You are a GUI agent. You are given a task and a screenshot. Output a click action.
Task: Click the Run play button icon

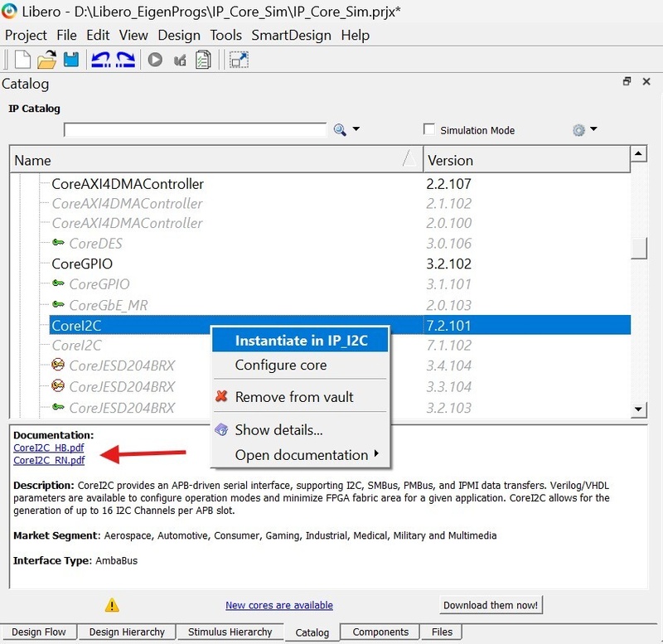click(155, 60)
